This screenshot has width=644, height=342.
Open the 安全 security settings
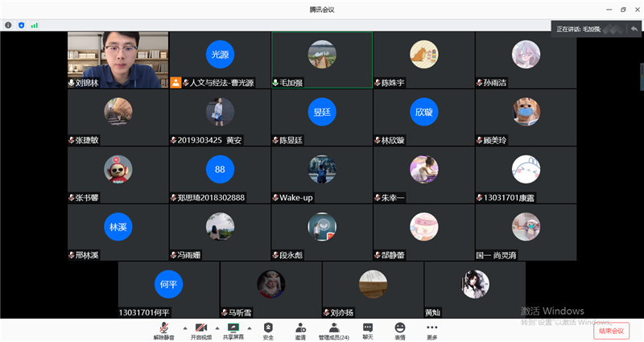point(268,331)
